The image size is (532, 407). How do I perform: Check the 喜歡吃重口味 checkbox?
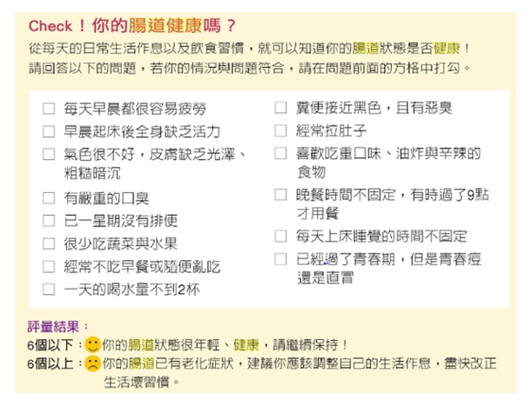(280, 153)
